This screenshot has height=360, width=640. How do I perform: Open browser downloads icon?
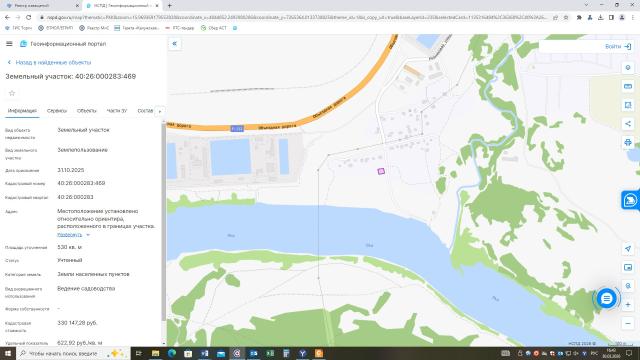[x=600, y=18]
